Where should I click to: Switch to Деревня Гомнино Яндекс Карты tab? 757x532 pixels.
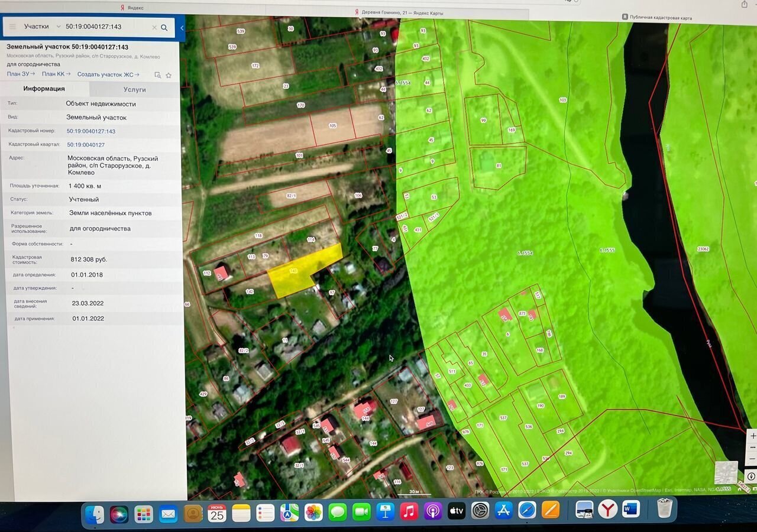399,12
